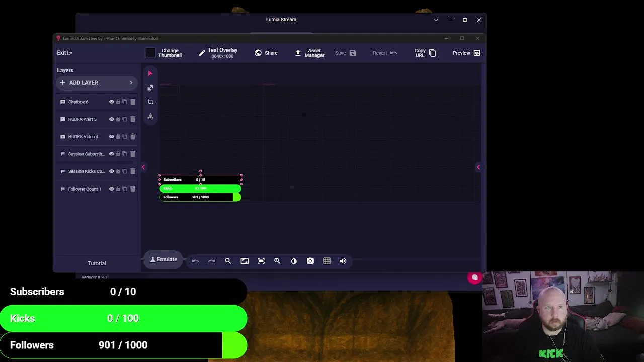Select the resize arrows tool

point(150,87)
